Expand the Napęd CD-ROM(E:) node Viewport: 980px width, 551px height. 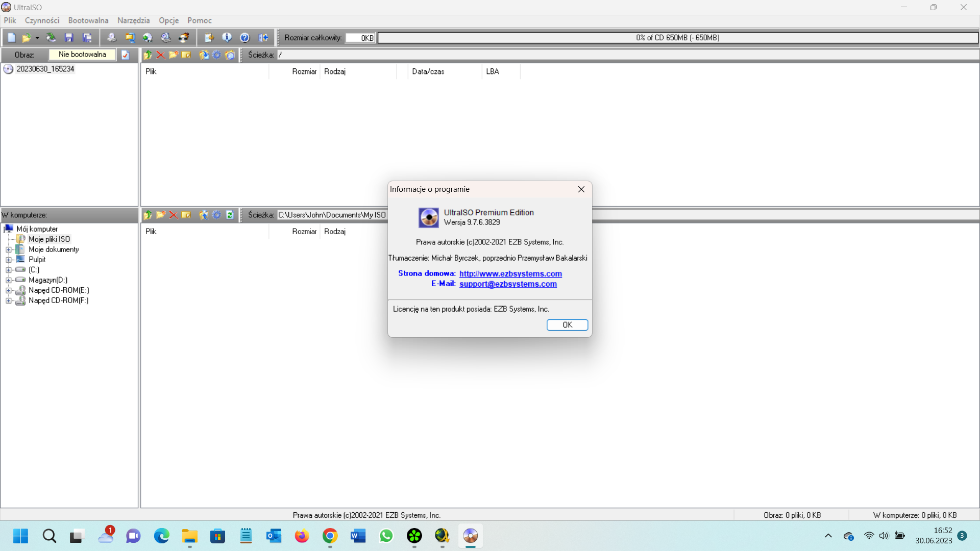(8, 291)
